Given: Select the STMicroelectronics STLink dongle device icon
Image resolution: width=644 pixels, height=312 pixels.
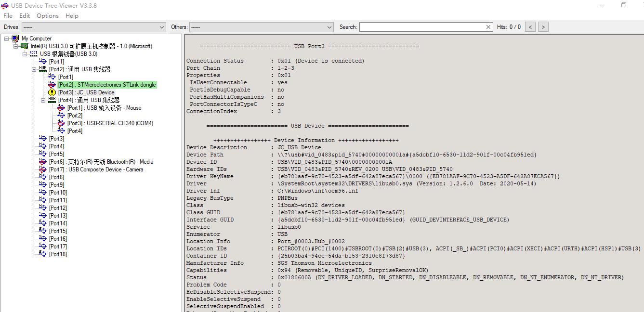Looking at the screenshot, I should (52, 84).
